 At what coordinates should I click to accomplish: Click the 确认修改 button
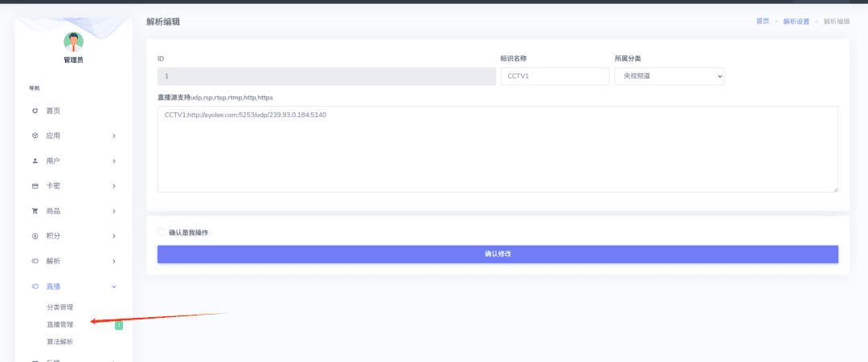[497, 254]
